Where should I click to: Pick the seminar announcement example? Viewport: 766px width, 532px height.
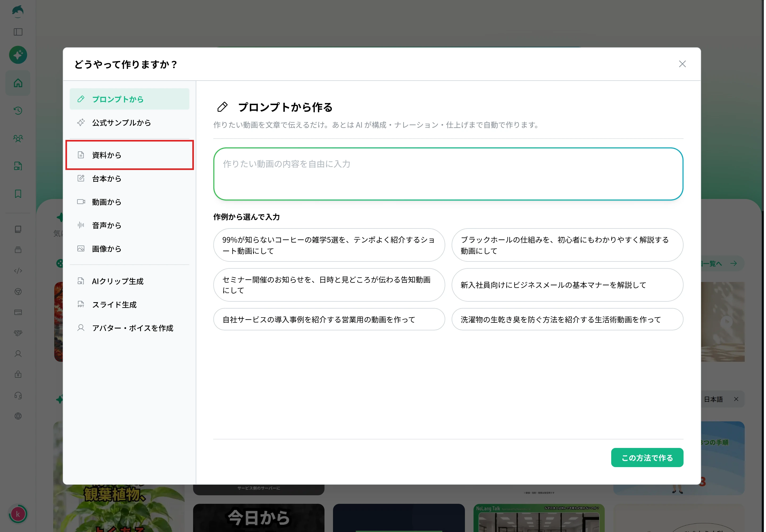coord(329,285)
